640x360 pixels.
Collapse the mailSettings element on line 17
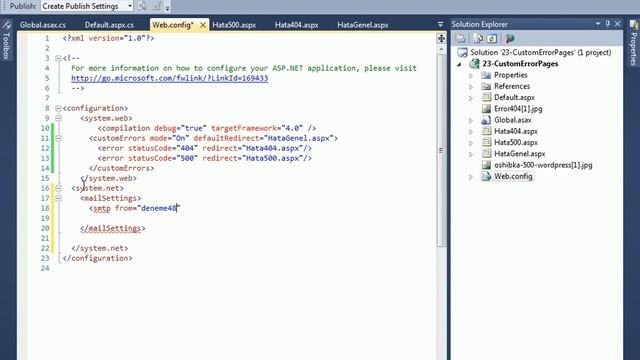tap(58, 198)
